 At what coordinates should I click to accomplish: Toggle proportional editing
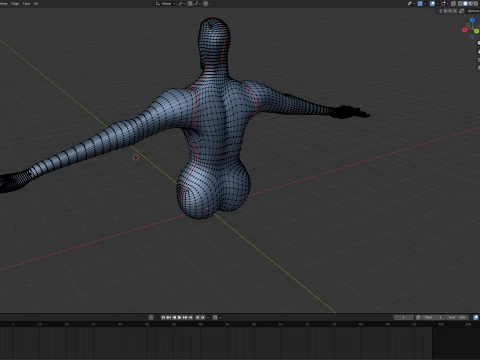(x=206, y=4)
